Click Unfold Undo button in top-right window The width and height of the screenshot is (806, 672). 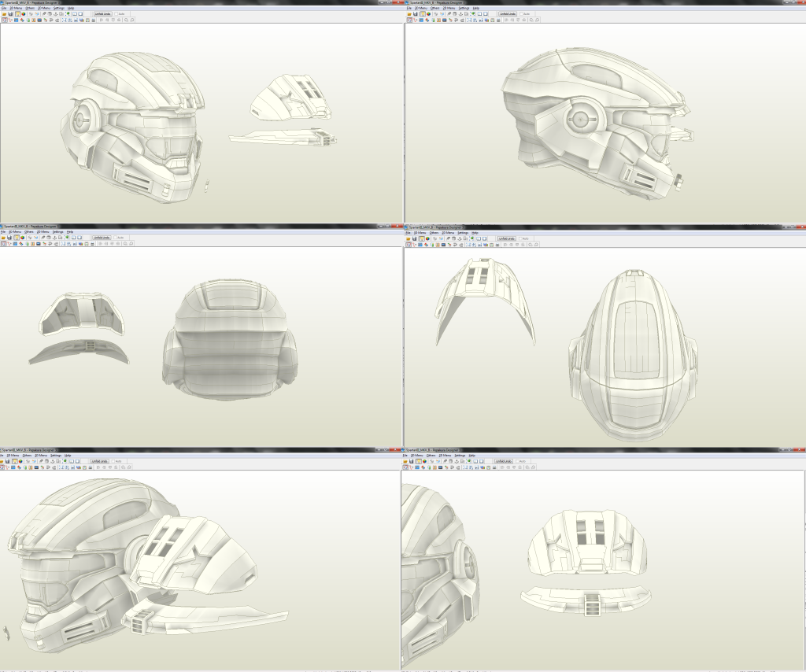(508, 14)
